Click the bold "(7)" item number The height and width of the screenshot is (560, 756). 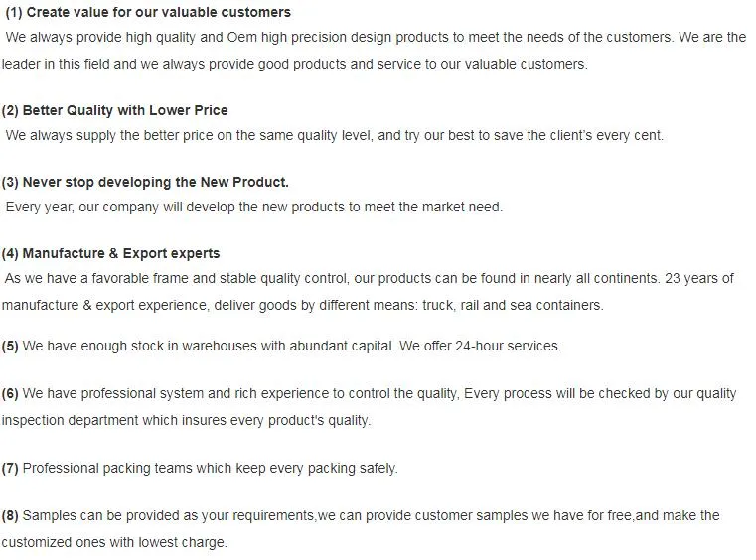(10, 468)
